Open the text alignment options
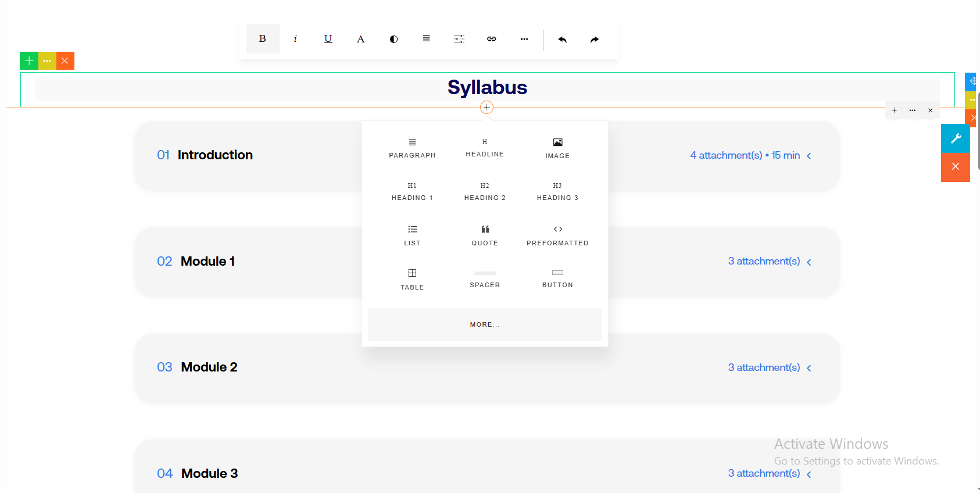 426,39
